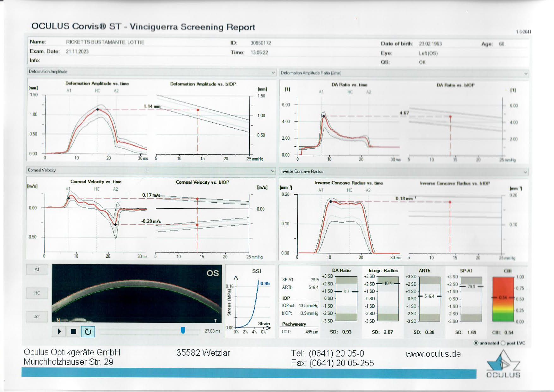554x392 pixels.
Task: Click the HC frame button
Action: [37, 293]
